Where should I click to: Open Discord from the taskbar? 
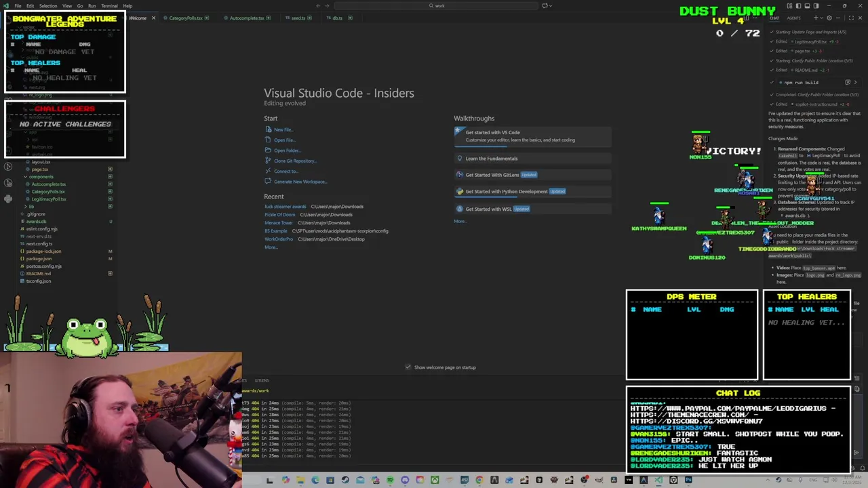[x=405, y=481]
